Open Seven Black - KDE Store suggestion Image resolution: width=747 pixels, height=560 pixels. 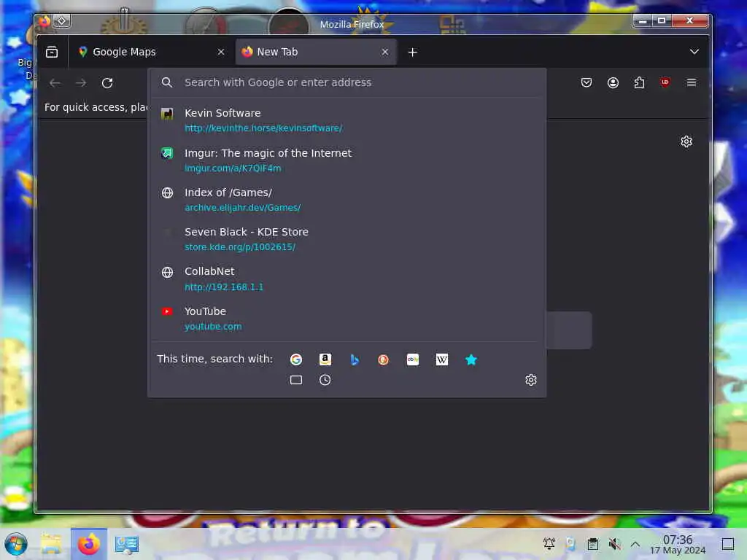point(347,239)
